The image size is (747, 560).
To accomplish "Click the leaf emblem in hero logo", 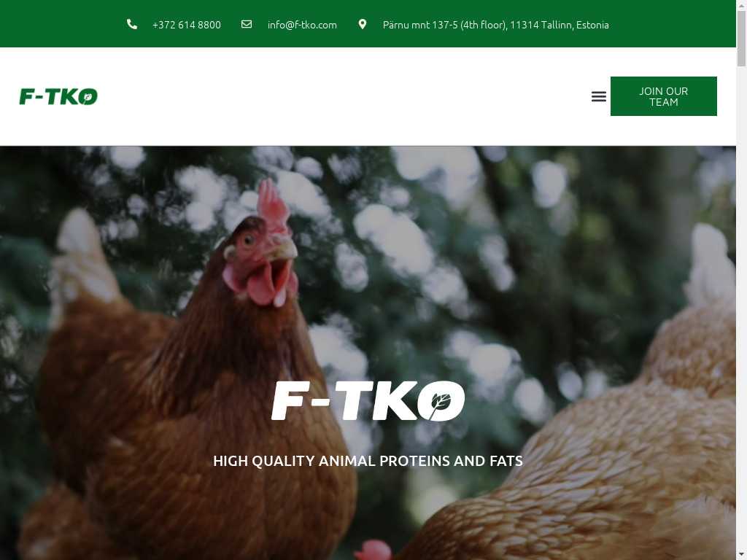I will 441,402.
